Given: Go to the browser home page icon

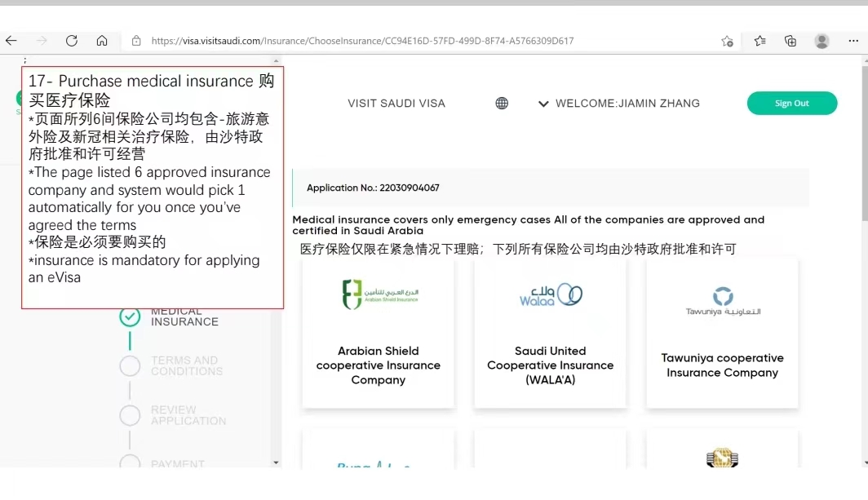Looking at the screenshot, I should tap(102, 41).
